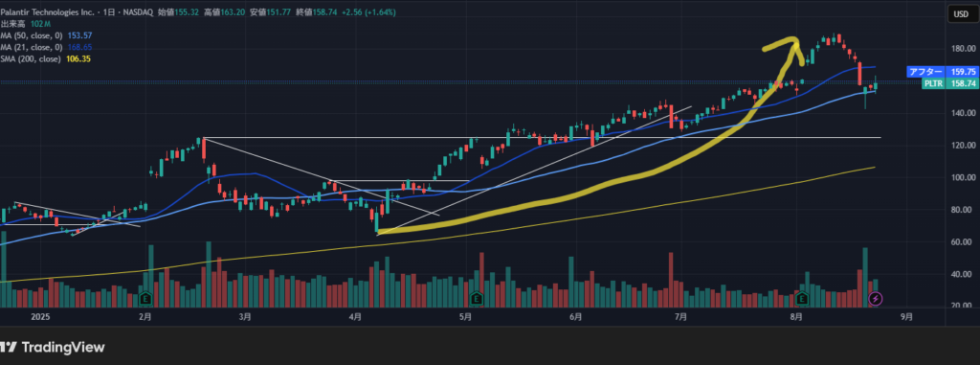This screenshot has width=980, height=365.
Task: Click the August earnings E marker
Action: 802,298
